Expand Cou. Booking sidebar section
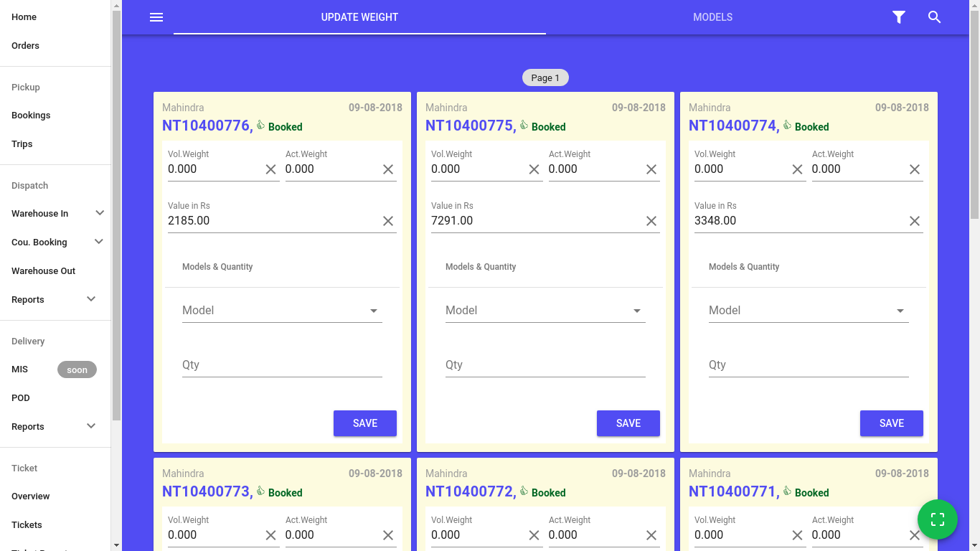This screenshot has height=551, width=980. coord(99,242)
